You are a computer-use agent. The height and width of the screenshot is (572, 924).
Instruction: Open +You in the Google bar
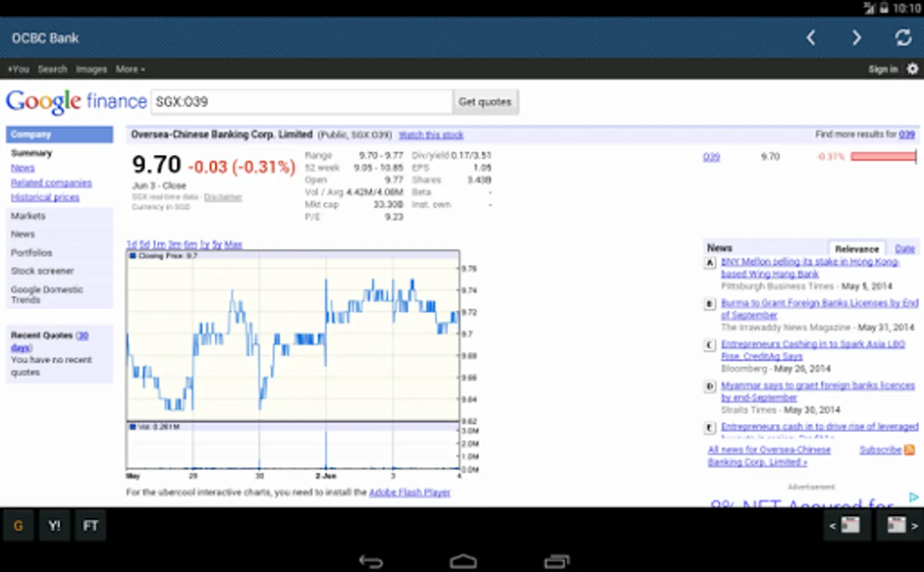click(18, 69)
